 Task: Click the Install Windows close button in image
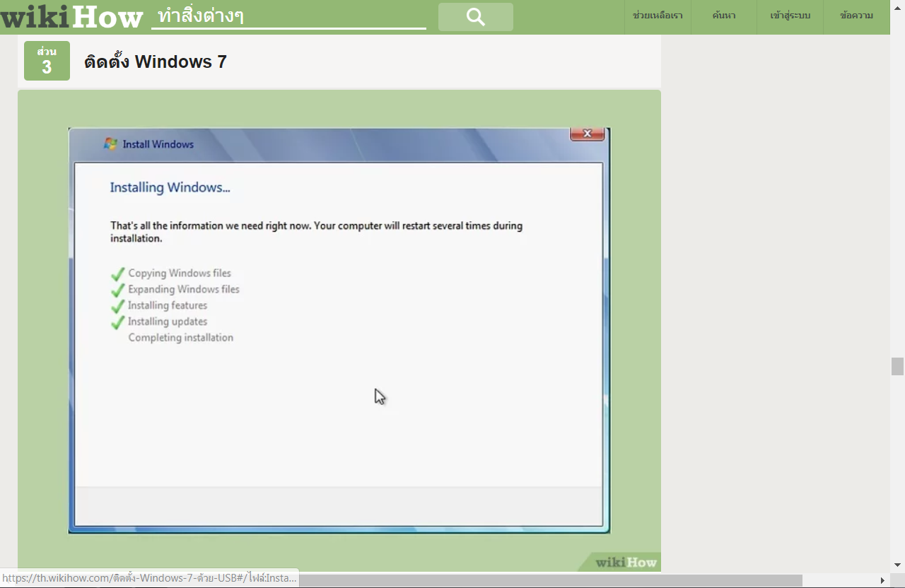click(x=587, y=134)
